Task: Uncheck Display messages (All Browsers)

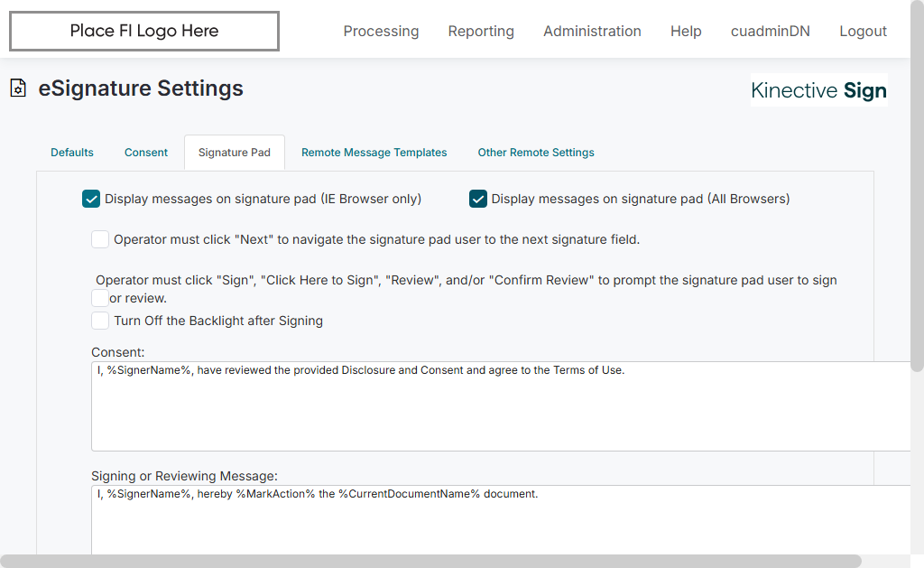Action: tap(478, 200)
